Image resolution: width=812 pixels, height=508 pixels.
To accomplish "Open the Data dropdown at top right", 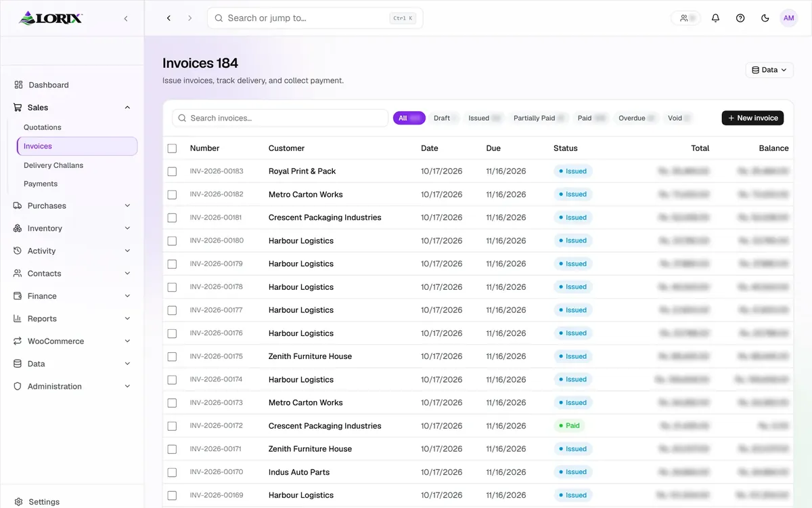I will pos(769,70).
